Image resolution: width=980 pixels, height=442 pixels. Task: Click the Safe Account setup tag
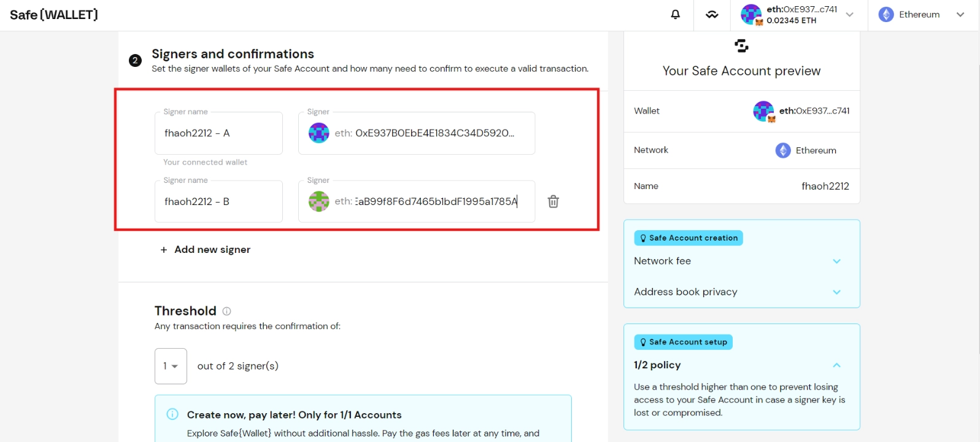pyautogui.click(x=683, y=342)
